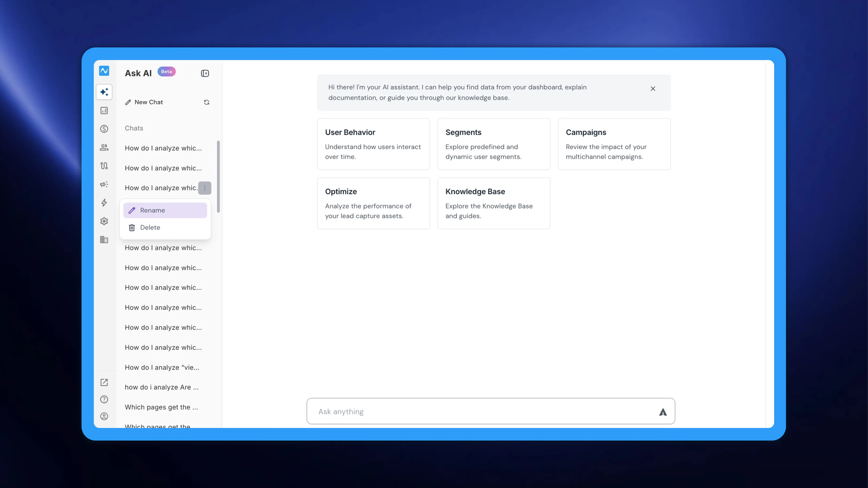The image size is (868, 488).
Task: Click the send message arrow icon
Action: pos(663,412)
